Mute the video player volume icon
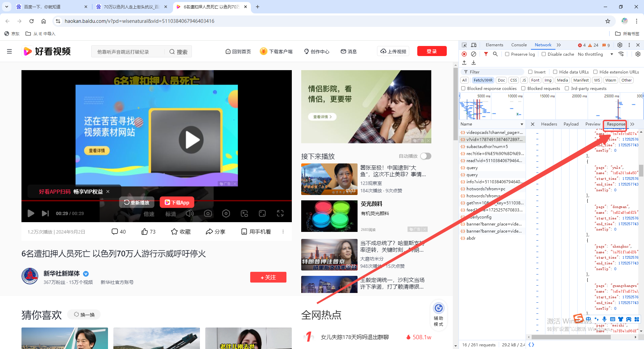This screenshot has width=644, height=349. (190, 213)
